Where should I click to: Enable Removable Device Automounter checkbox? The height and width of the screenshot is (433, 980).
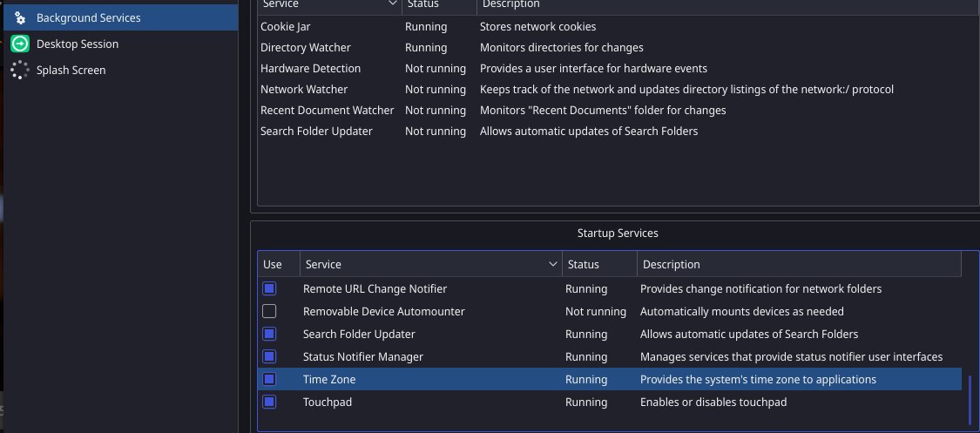tap(269, 311)
